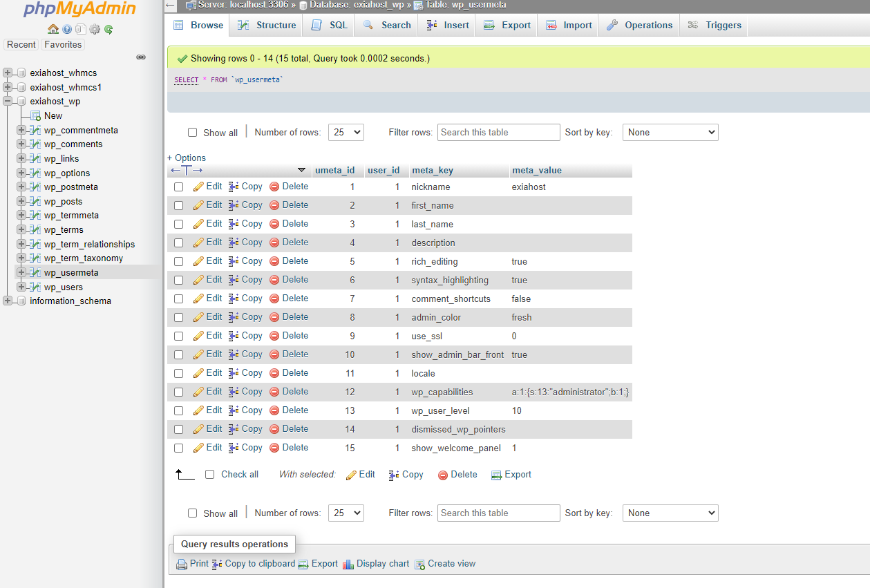
Task: Expand information_schema database node
Action: 8,301
